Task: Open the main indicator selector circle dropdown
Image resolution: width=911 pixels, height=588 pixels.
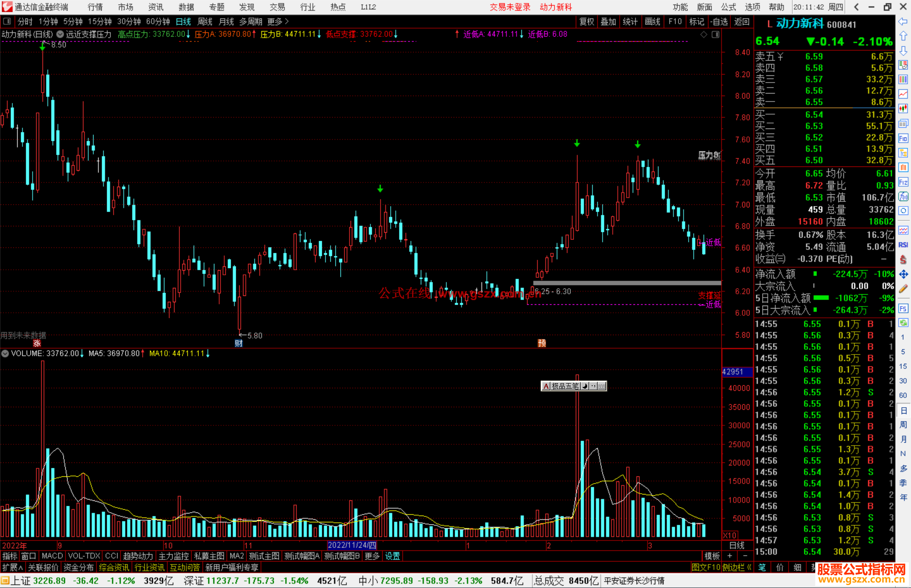Action: click(60, 35)
